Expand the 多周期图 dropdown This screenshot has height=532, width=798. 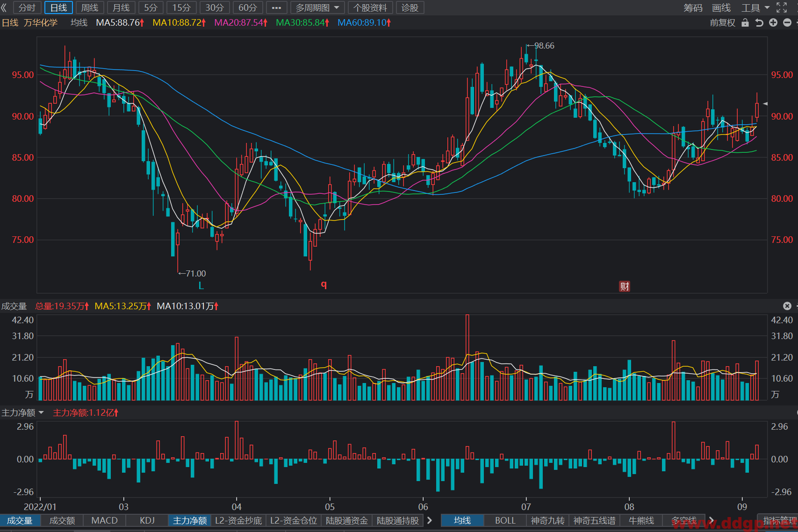[x=317, y=7]
